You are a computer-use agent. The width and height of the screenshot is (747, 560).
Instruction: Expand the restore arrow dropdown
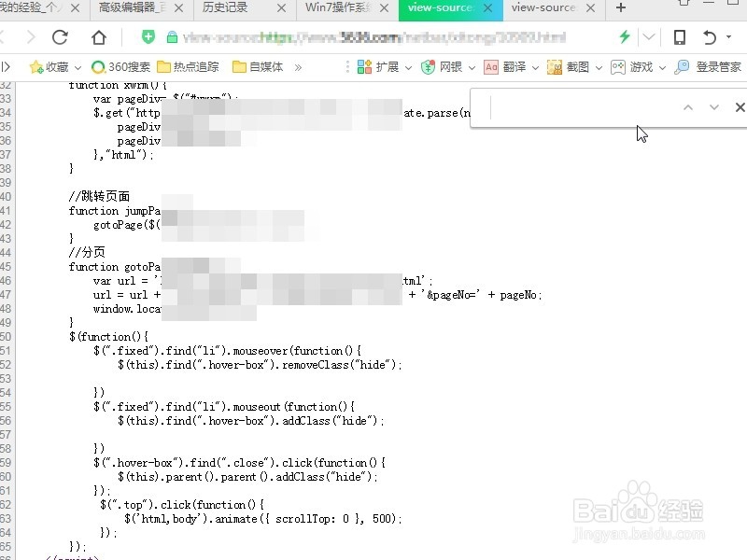tap(728, 37)
